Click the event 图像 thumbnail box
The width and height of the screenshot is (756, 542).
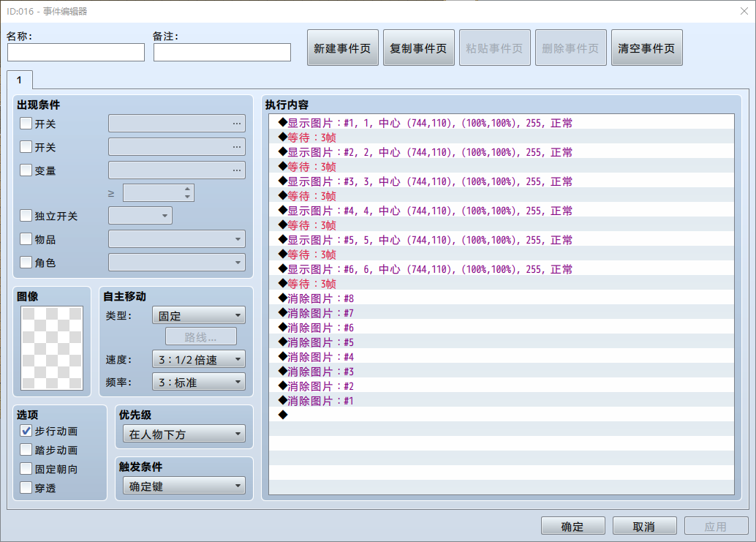coord(52,348)
